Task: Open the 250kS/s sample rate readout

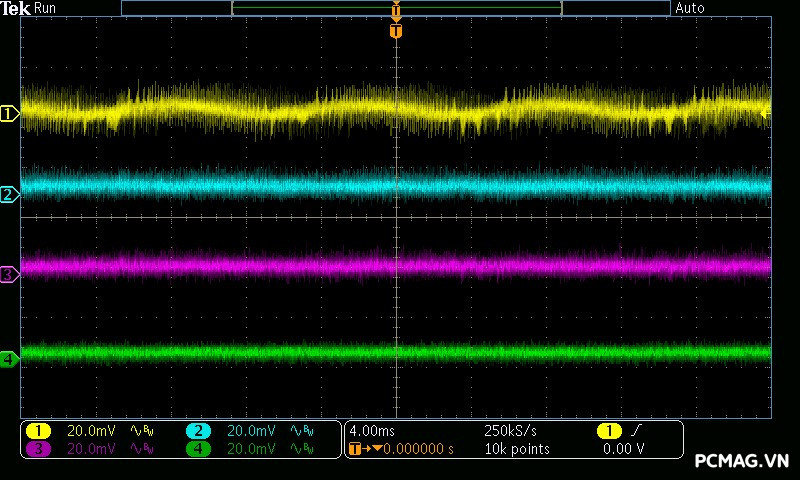Action: pos(510,431)
